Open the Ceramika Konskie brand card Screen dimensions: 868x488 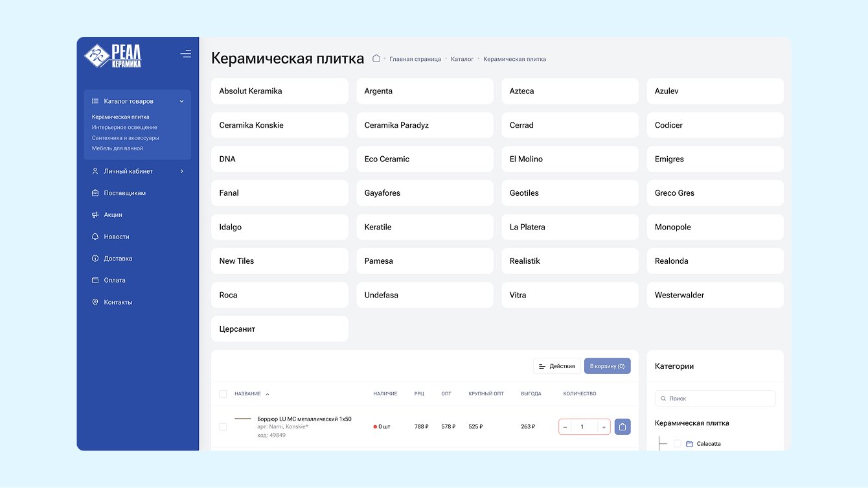(280, 125)
